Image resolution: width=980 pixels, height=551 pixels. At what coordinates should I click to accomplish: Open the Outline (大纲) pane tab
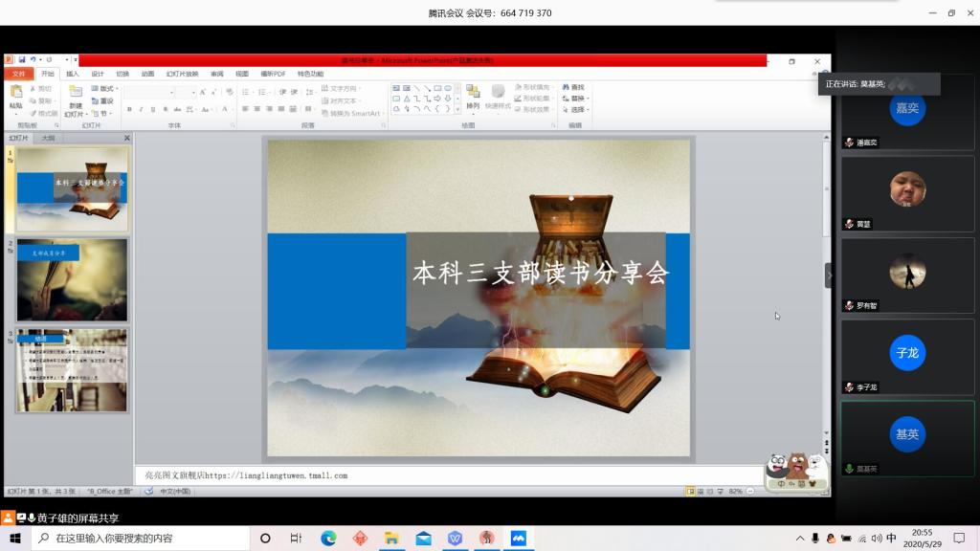(48, 138)
